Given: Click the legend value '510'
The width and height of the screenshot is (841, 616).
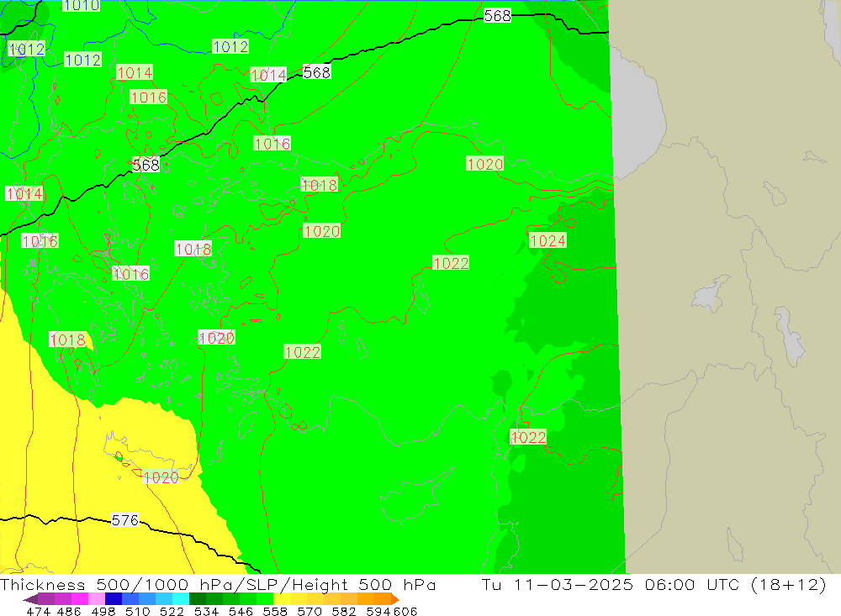Looking at the screenshot, I should (137, 611).
